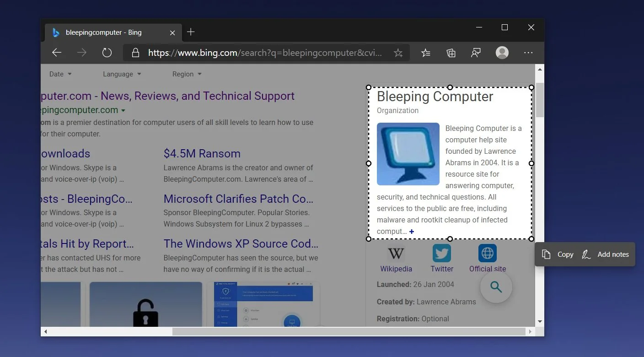Open Microsoft Clarifies Patch Co… link
The height and width of the screenshot is (357, 644).
point(238,199)
